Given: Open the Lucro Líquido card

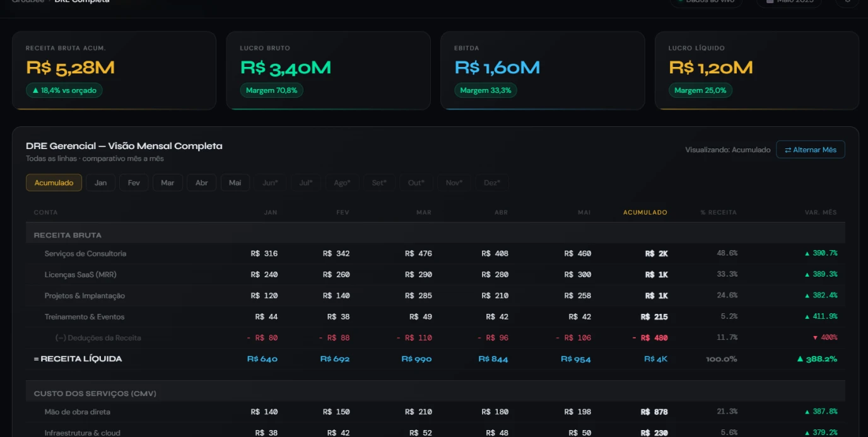Looking at the screenshot, I should coord(757,71).
